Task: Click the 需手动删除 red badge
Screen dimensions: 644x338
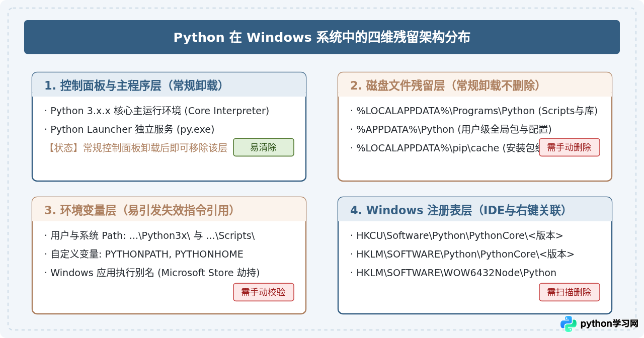Action: tap(569, 147)
